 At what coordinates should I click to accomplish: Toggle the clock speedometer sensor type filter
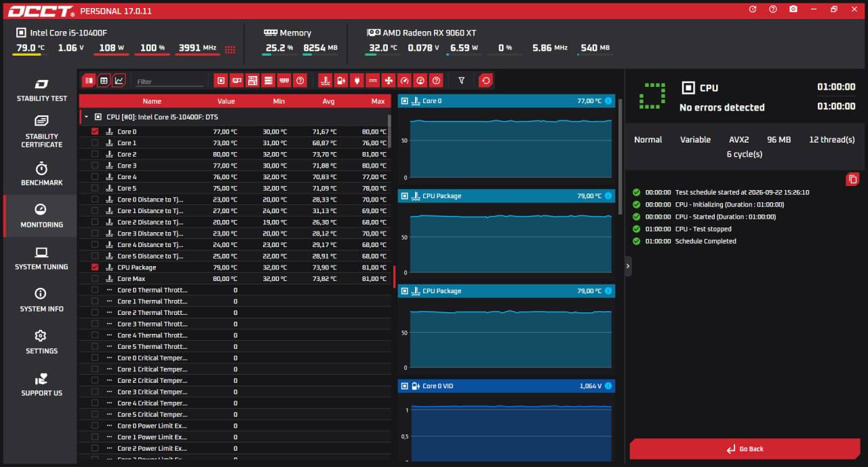[405, 81]
